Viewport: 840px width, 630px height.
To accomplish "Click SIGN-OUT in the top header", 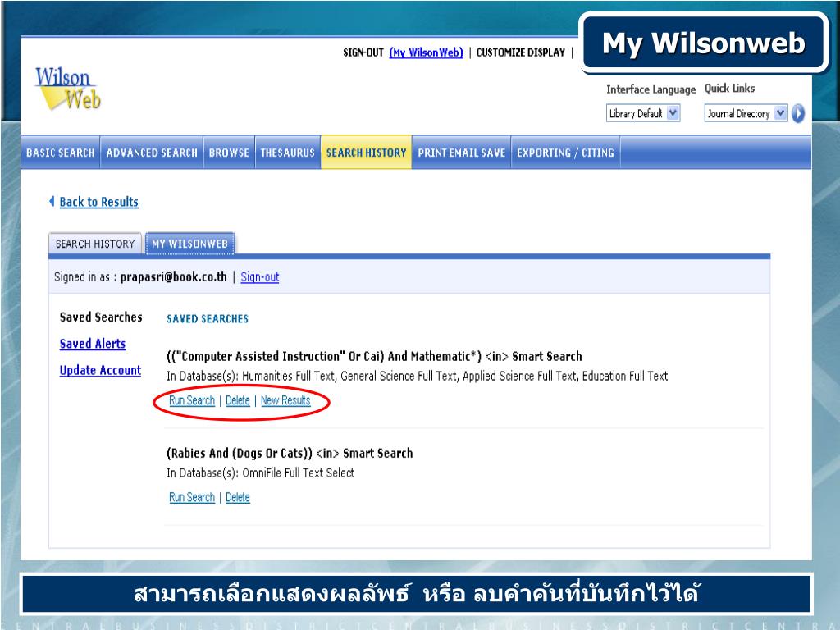I will (363, 52).
